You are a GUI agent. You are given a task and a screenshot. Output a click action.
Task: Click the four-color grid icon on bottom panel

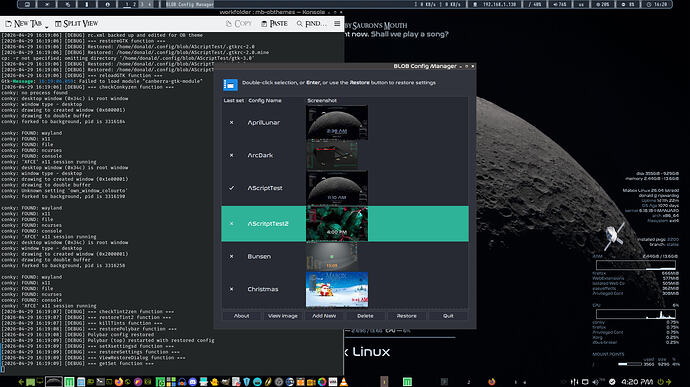point(171,382)
